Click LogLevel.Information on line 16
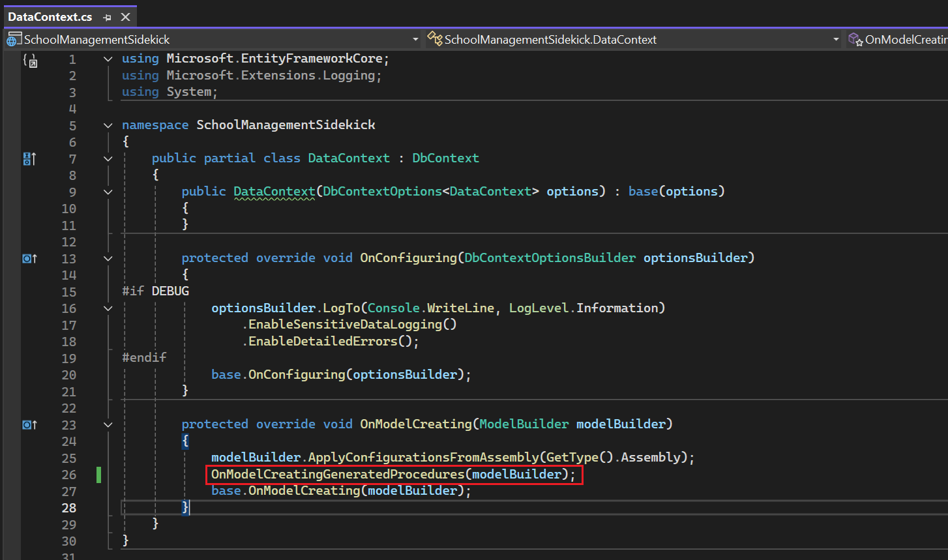This screenshot has height=560, width=948. (x=584, y=308)
